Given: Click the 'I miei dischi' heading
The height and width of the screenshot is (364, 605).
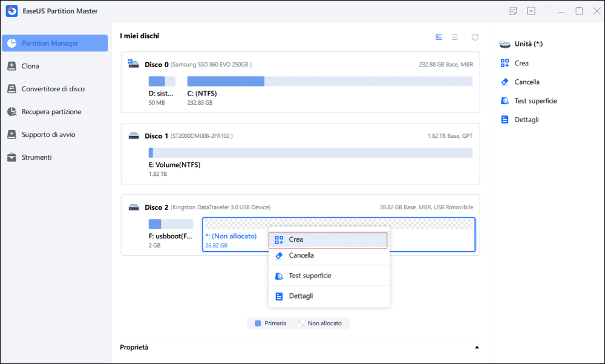Looking at the screenshot, I should [139, 36].
